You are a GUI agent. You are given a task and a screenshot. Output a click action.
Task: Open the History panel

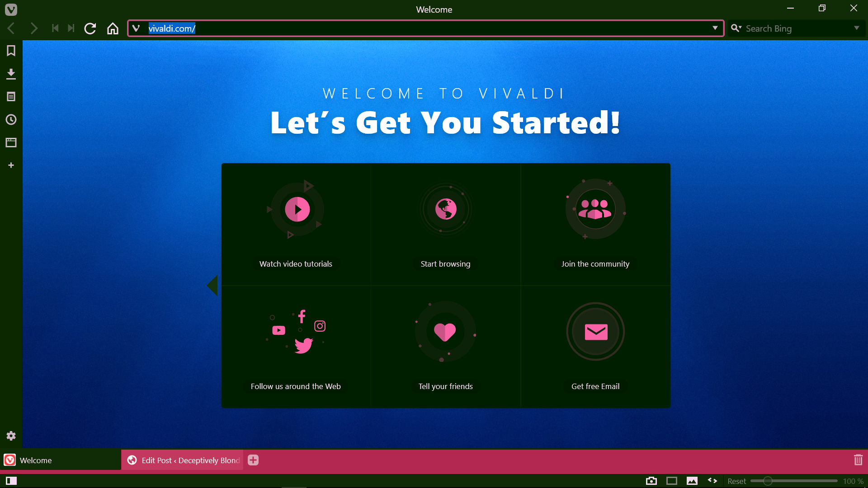click(x=11, y=120)
